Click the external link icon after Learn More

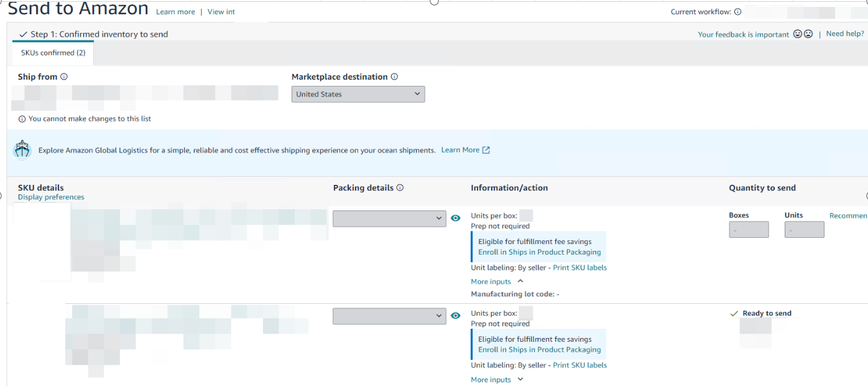point(486,150)
